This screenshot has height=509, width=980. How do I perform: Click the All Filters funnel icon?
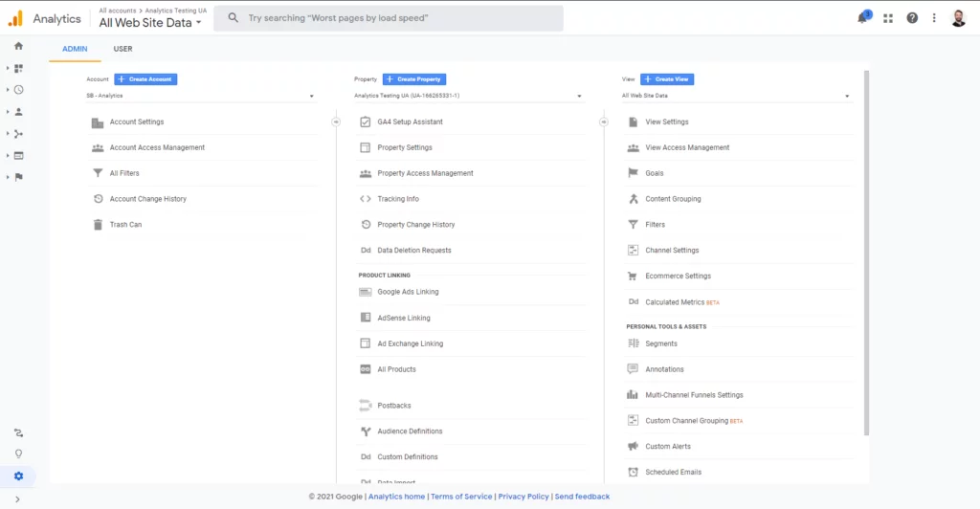99,173
